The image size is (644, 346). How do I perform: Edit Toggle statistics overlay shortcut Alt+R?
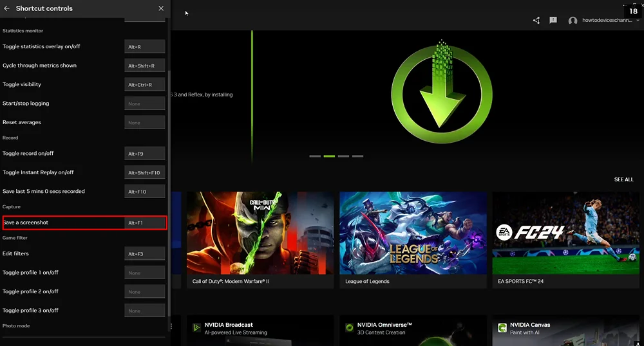(x=145, y=47)
